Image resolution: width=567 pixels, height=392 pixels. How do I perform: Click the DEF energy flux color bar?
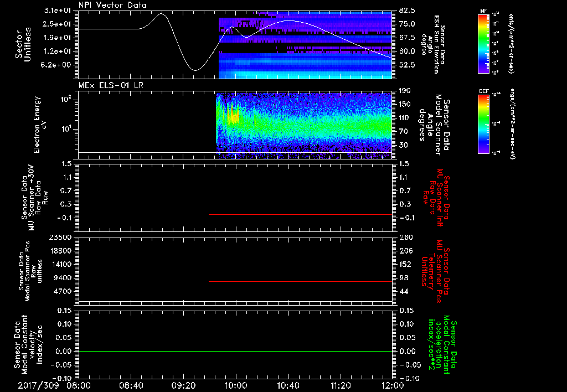point(484,124)
